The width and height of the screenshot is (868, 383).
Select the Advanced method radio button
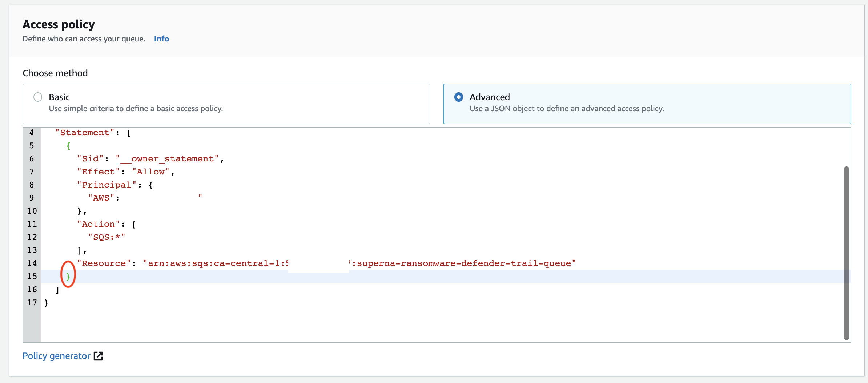(459, 97)
